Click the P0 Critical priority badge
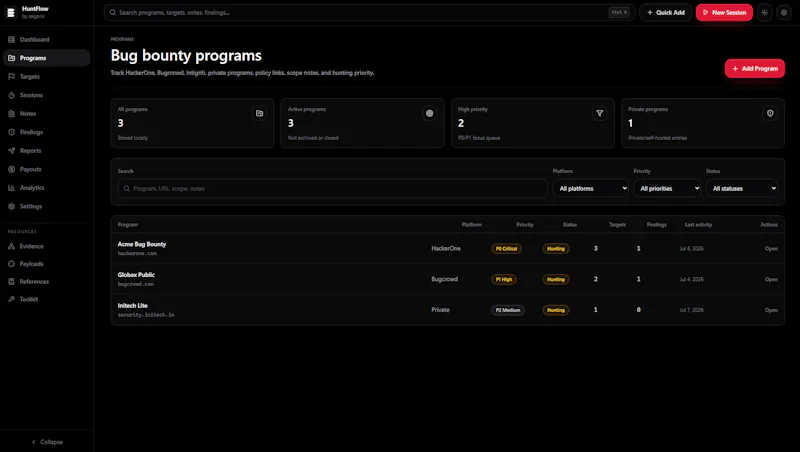Image resolution: width=800 pixels, height=452 pixels. [506, 248]
